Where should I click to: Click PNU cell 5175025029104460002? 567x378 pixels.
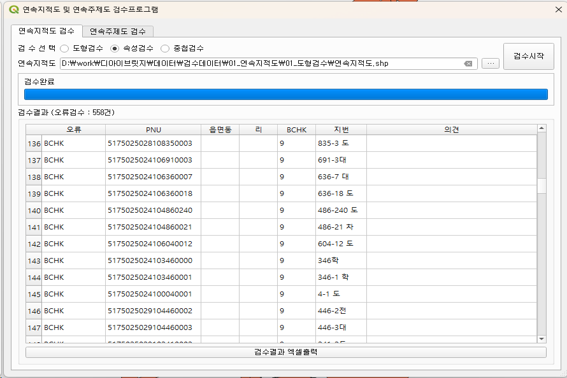153,311
